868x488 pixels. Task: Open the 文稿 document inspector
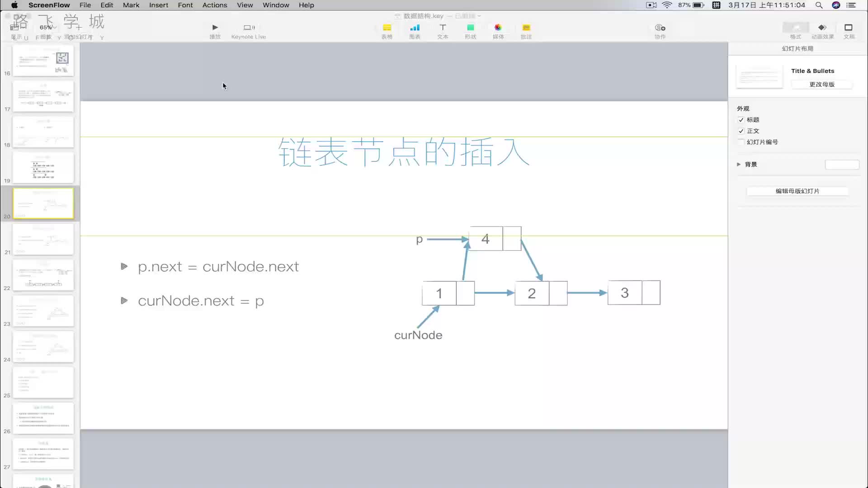(849, 31)
